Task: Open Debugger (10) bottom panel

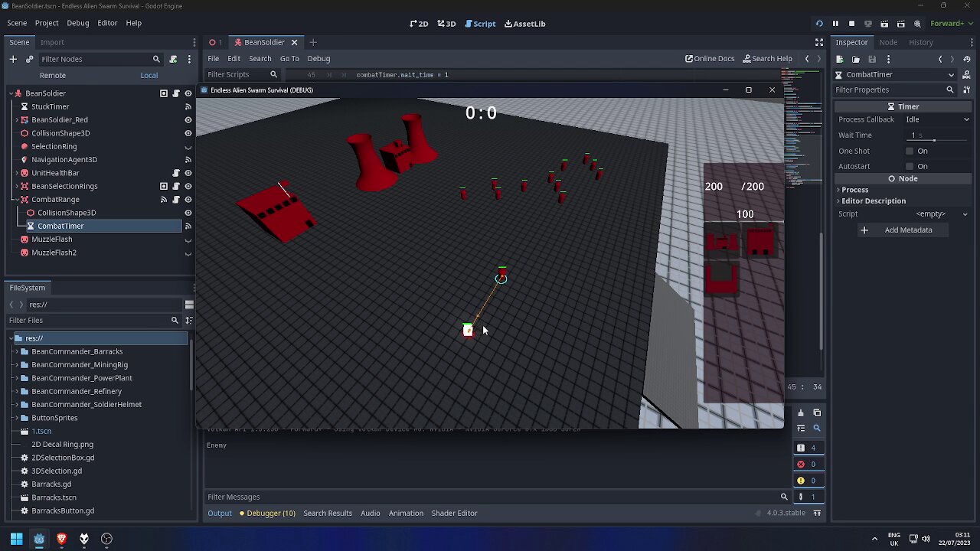Action: pyautogui.click(x=267, y=514)
